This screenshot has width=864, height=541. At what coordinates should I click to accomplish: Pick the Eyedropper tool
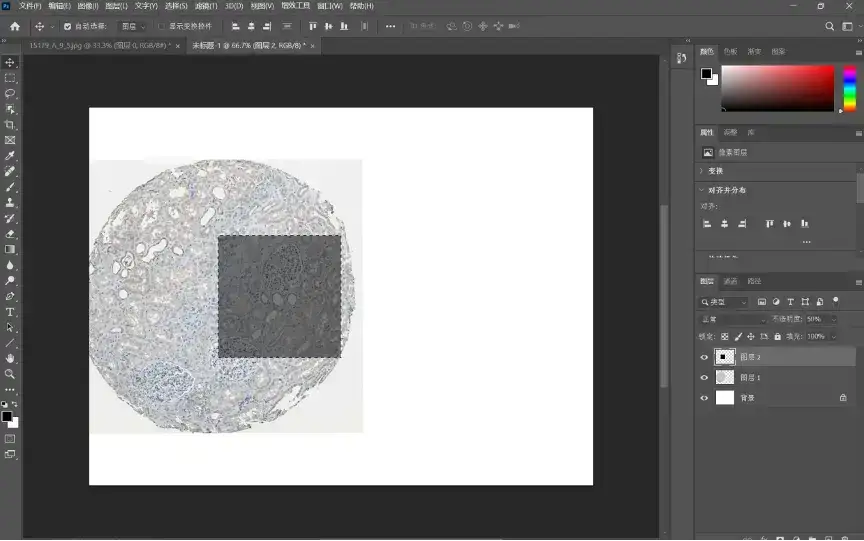(x=10, y=156)
